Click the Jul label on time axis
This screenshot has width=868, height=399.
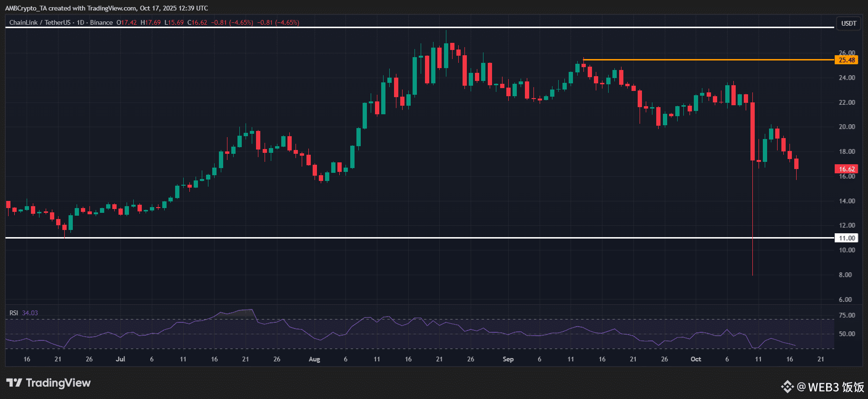click(120, 359)
